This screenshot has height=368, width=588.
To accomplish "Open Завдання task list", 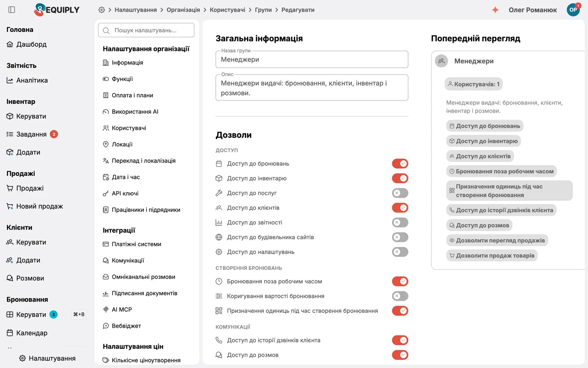I will [x=32, y=134].
